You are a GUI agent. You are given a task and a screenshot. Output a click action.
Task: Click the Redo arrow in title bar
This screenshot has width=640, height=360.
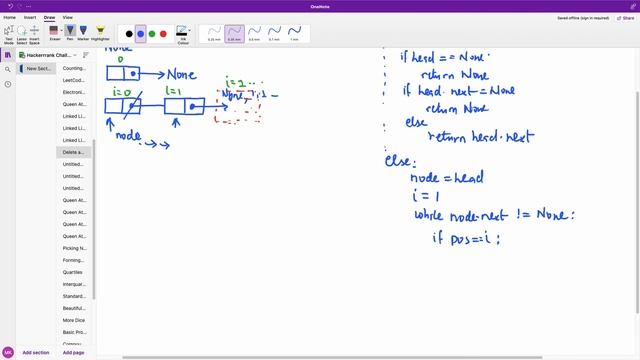click(x=20, y=6)
